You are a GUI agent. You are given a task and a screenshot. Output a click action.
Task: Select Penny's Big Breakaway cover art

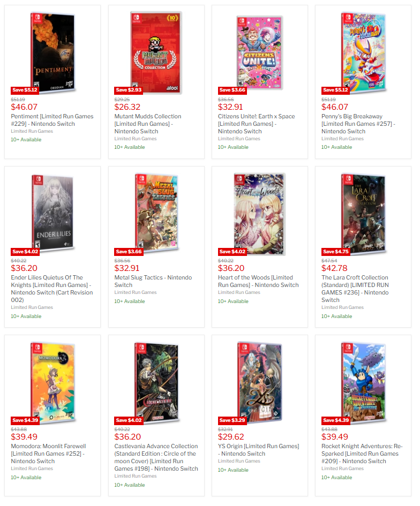pos(364,52)
